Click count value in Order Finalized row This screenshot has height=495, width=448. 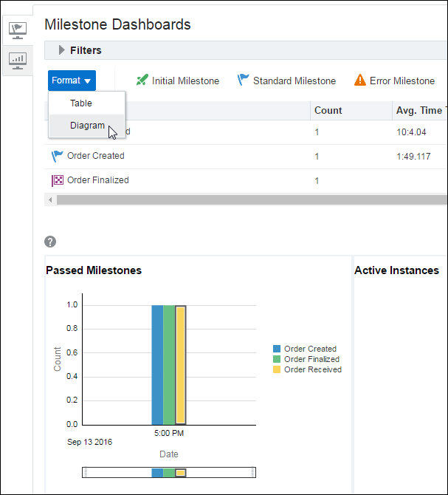click(317, 181)
